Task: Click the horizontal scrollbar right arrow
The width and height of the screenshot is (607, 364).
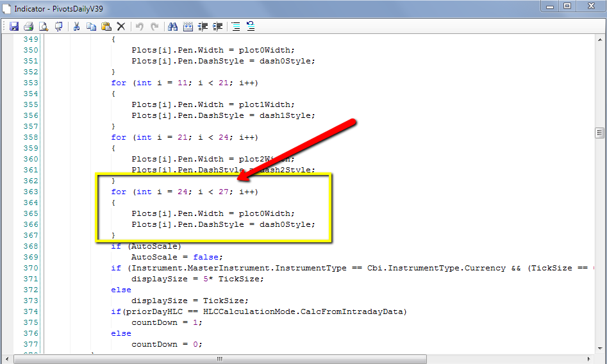Action: click(x=589, y=359)
